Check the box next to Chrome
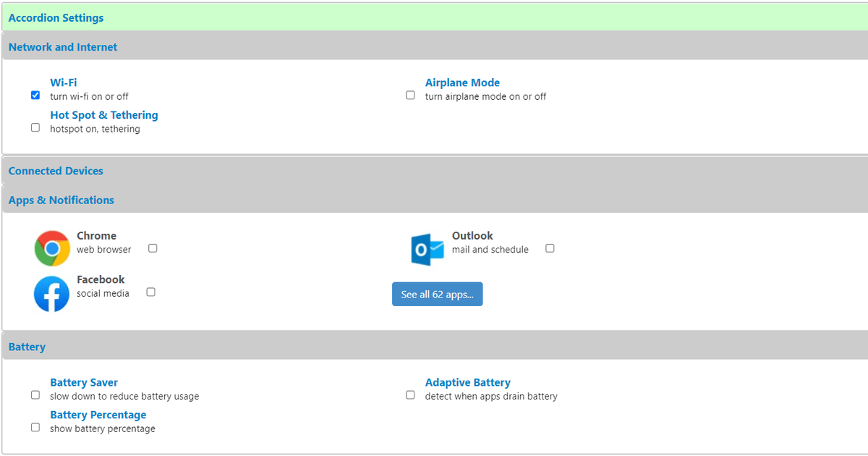 pos(153,248)
